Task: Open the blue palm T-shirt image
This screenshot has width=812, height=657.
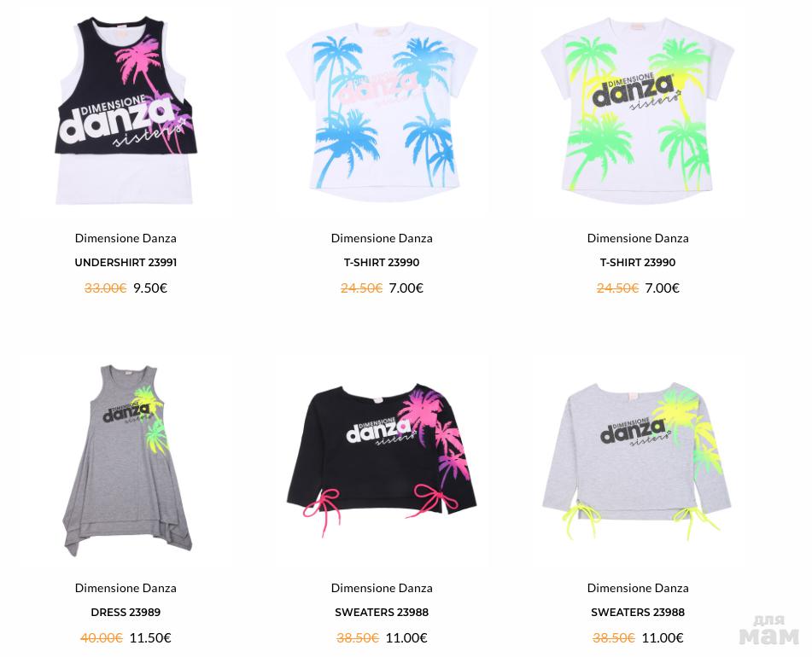Action: 382,110
